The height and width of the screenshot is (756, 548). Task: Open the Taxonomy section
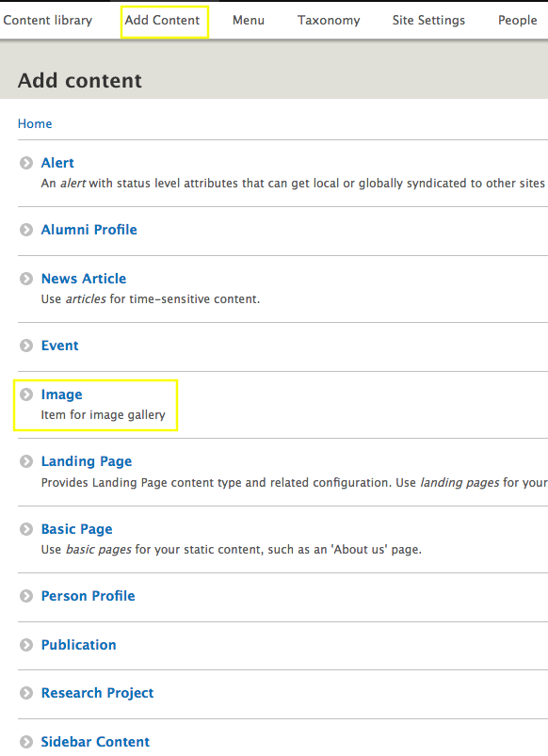(x=328, y=20)
